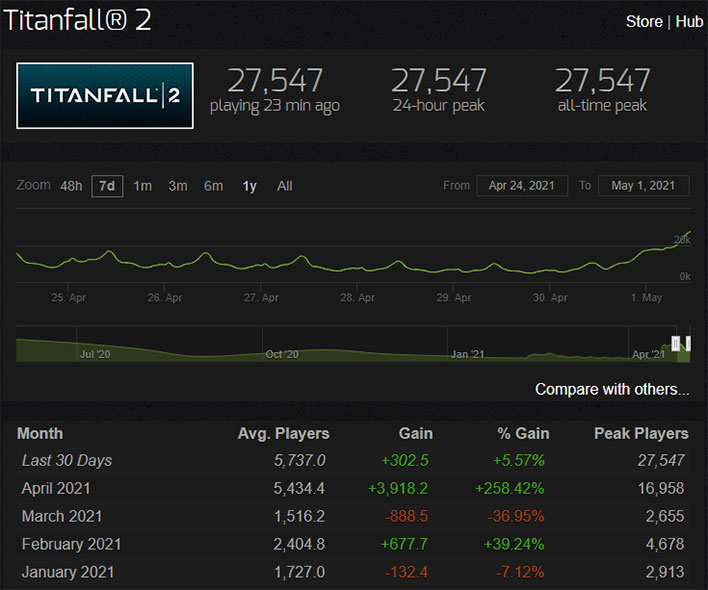Click the 25. Apr axis label
The height and width of the screenshot is (590, 708).
68,297
